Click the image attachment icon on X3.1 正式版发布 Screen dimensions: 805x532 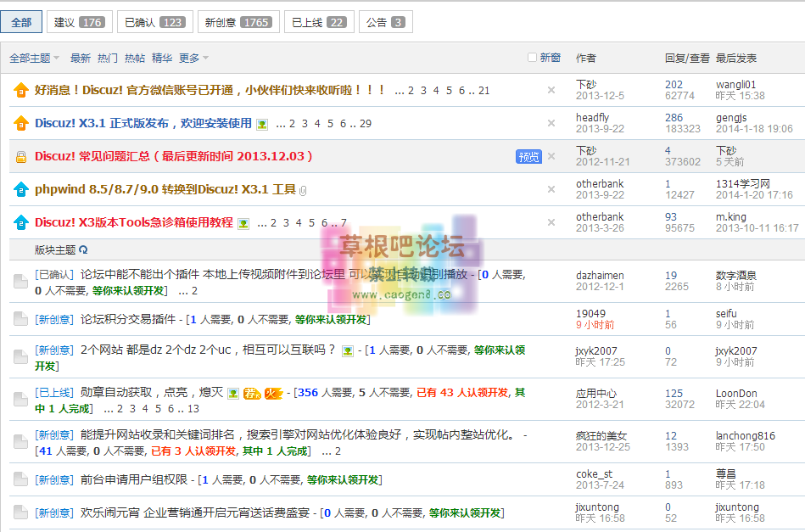(262, 124)
